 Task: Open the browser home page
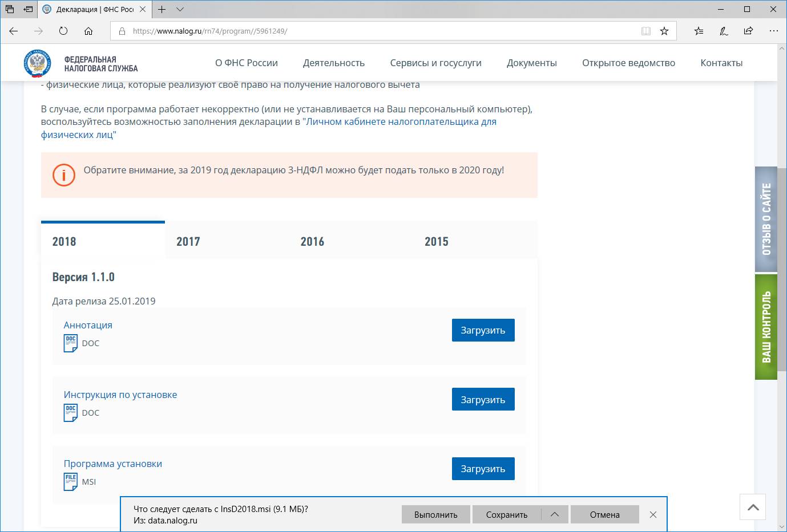point(88,31)
